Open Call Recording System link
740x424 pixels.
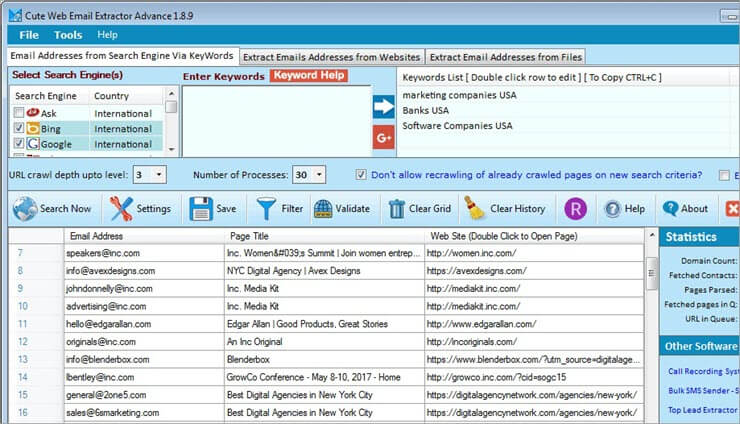(x=703, y=372)
